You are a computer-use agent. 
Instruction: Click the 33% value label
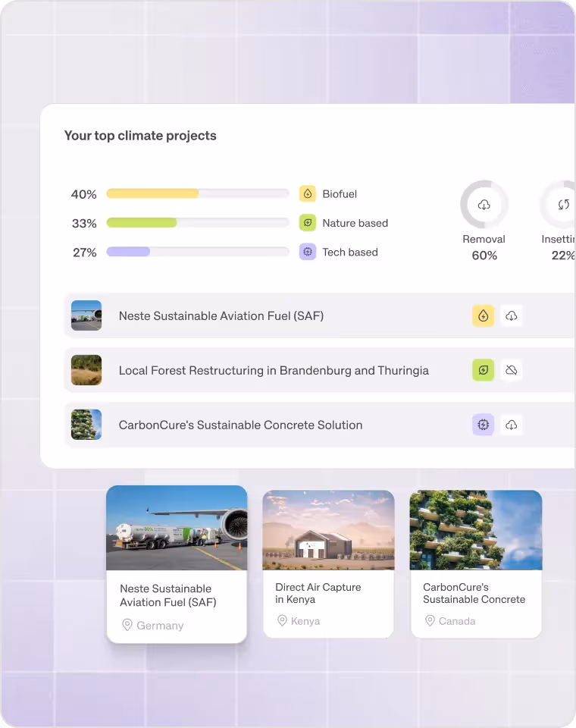(84, 223)
